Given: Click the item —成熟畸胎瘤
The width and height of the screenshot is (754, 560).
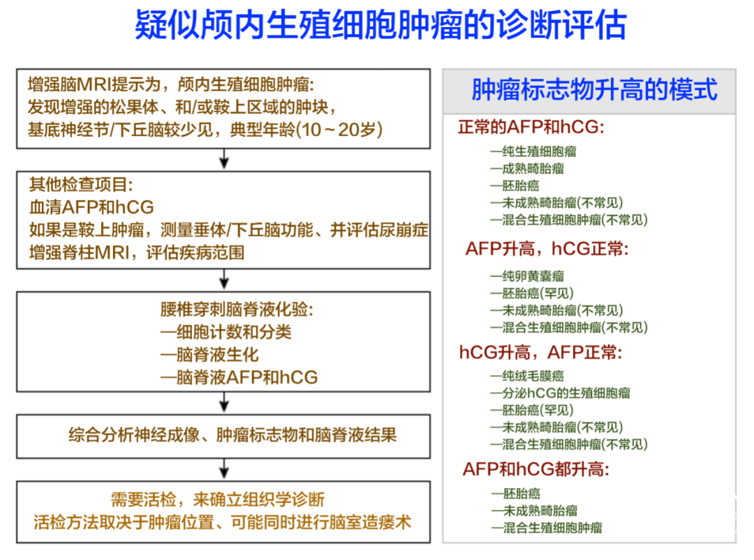Looking at the screenshot, I should [x=527, y=168].
